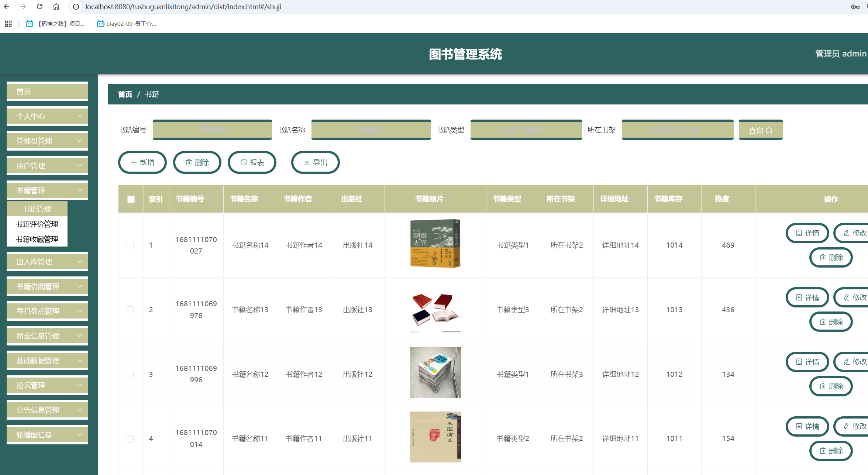Select the 书籍评价管理 submenu item
Viewport: 868px width, 475px height.
click(x=37, y=224)
